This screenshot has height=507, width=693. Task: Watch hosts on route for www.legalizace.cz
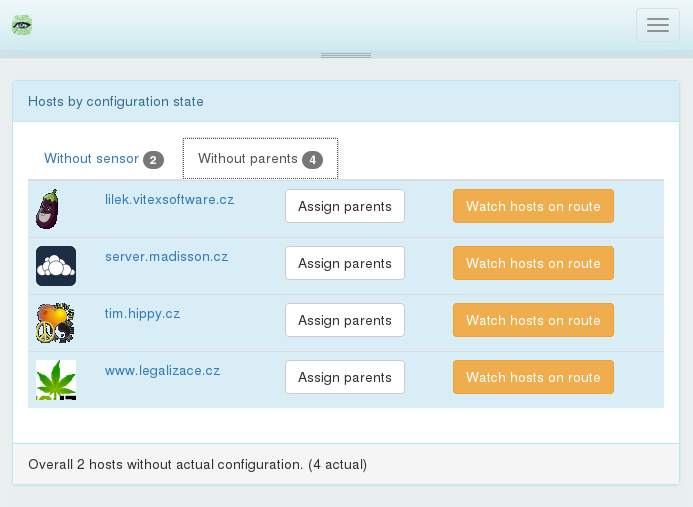tap(533, 377)
